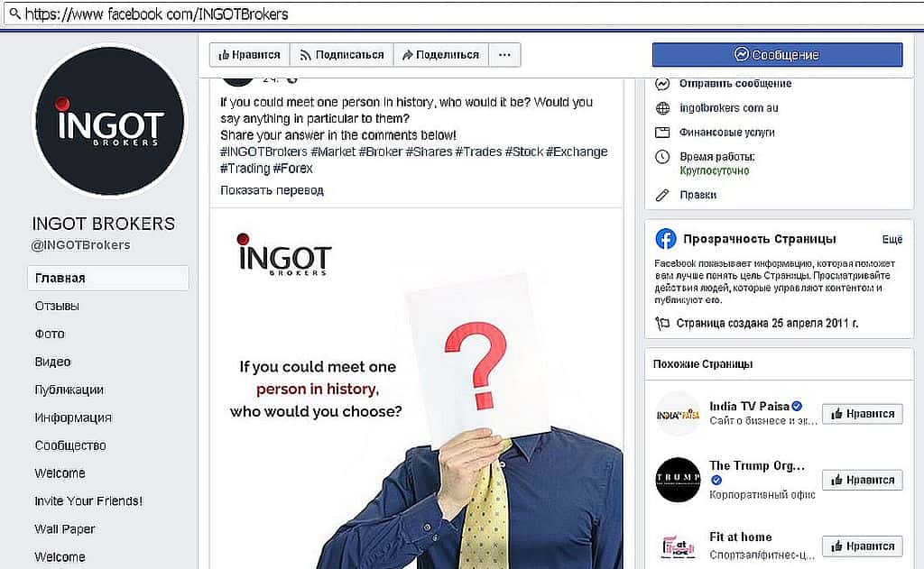Follow the page via Подписаться button
Screen dimensions: 924x569
pos(342,55)
